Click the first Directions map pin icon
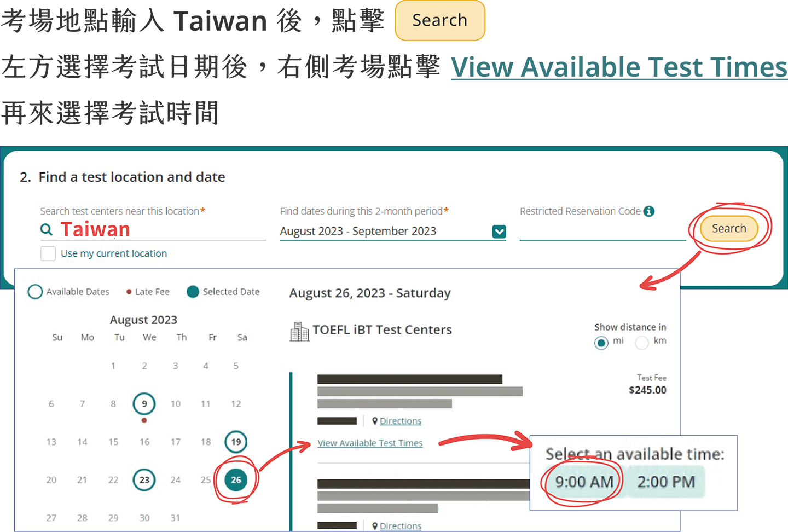Screen dimensions: 788x532 click(x=375, y=421)
